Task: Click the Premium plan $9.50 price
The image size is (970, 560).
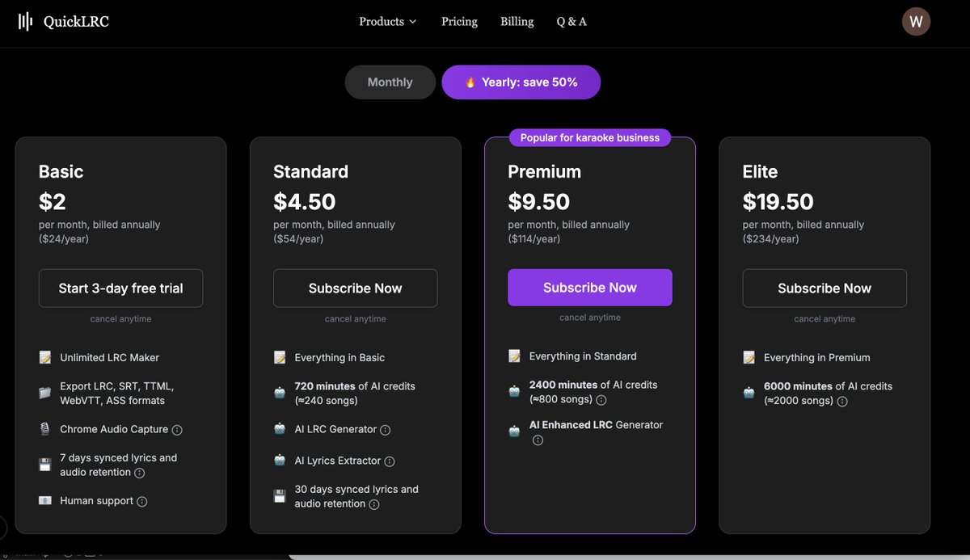Action: (539, 201)
